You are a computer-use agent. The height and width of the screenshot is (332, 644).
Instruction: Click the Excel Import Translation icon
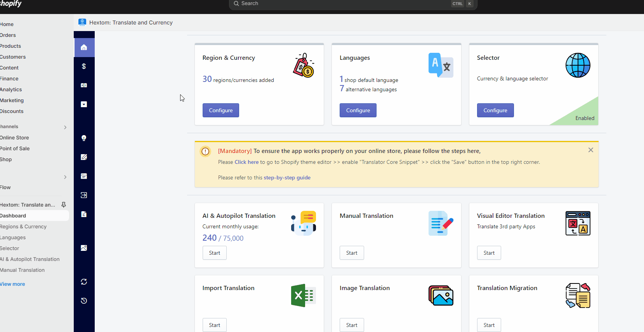click(304, 295)
